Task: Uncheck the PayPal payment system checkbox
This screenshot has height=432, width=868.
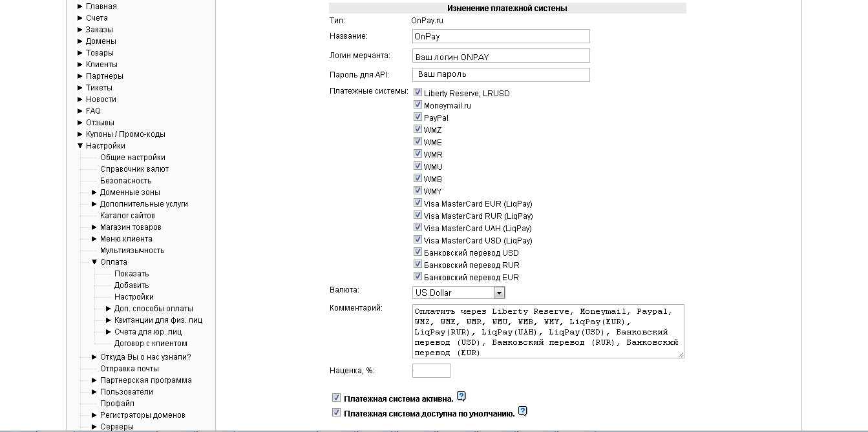Action: click(418, 117)
